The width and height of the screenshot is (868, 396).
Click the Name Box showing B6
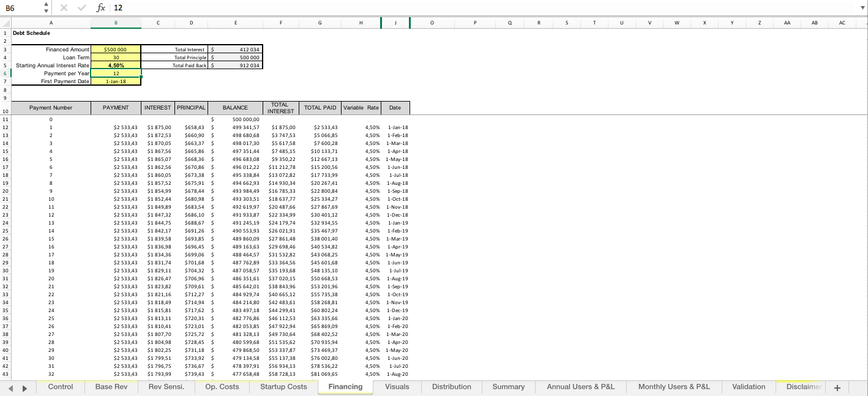click(x=22, y=7)
